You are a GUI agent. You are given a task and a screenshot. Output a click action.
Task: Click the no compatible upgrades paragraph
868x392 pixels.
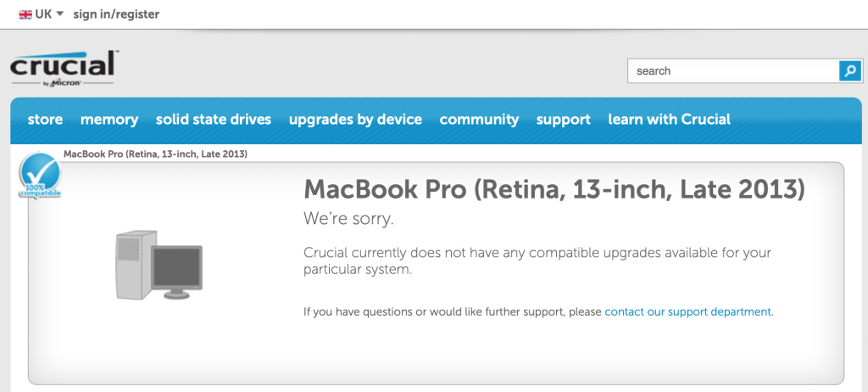pos(537,261)
